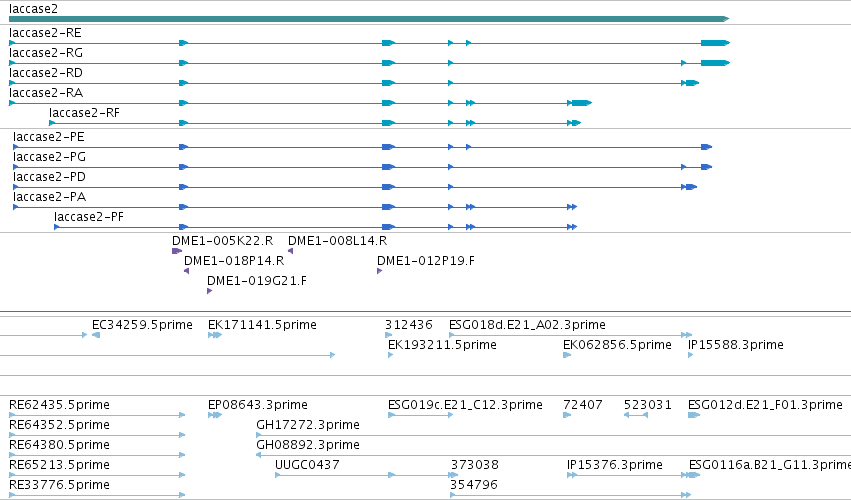Viewport: 851px width, 500px height.
Task: Click the RE64352.5prime label
Action: click(x=59, y=425)
